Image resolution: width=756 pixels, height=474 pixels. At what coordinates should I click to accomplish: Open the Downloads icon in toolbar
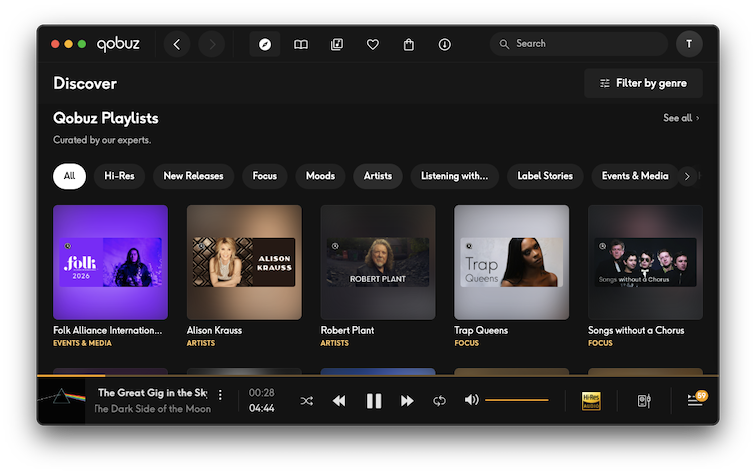point(445,44)
